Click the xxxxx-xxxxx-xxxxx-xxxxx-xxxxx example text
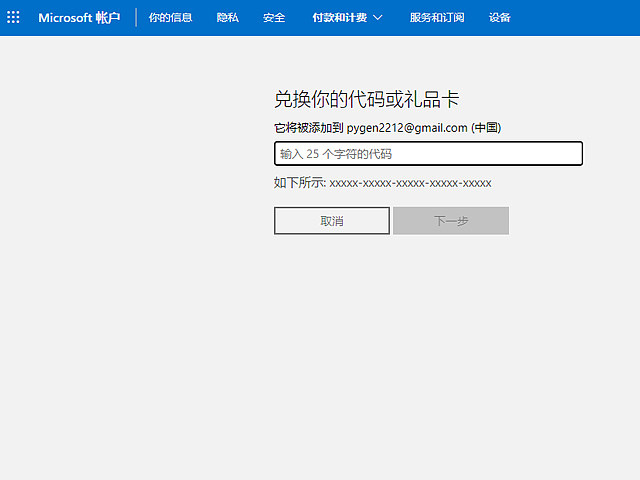This screenshot has height=480, width=640. pos(410,183)
